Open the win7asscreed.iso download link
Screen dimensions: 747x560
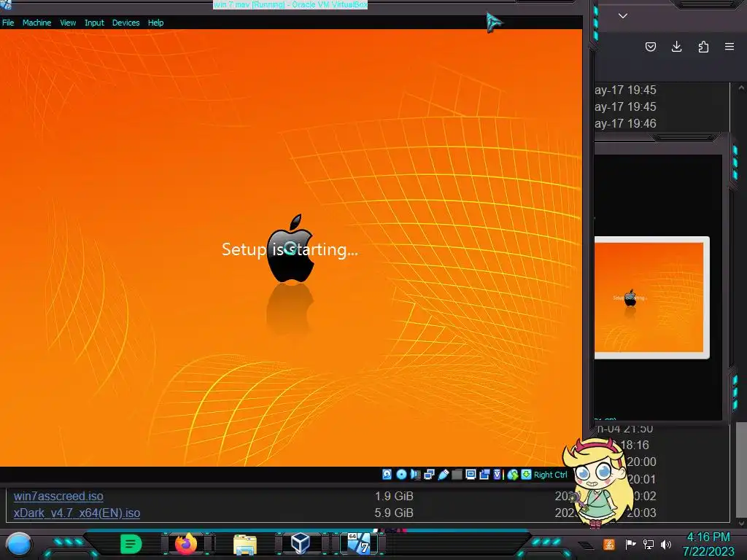(x=58, y=496)
